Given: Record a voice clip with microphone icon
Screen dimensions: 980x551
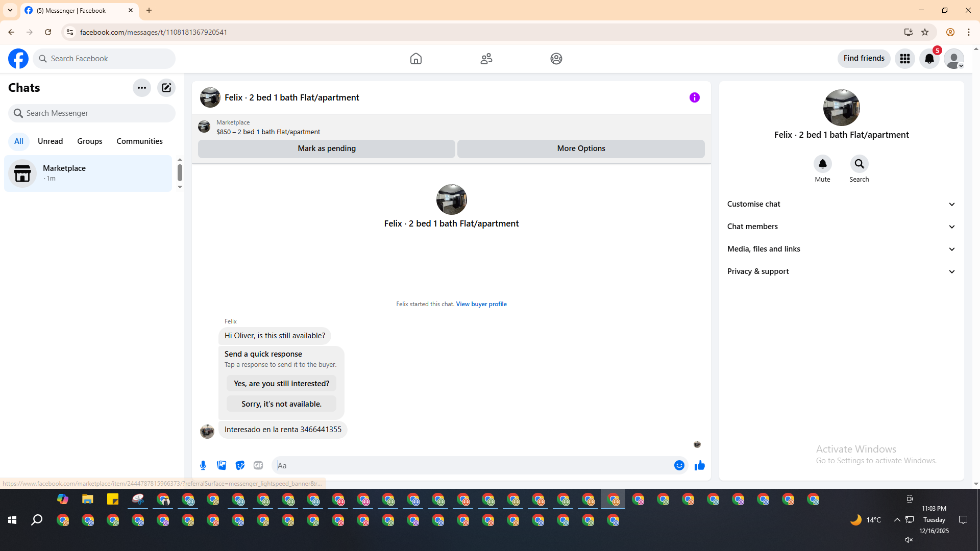Looking at the screenshot, I should pyautogui.click(x=203, y=465).
